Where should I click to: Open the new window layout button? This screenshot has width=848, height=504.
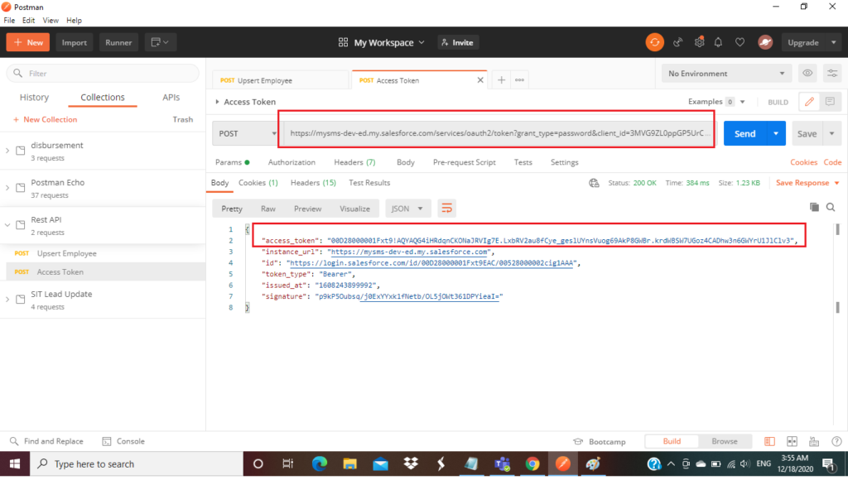coord(160,42)
